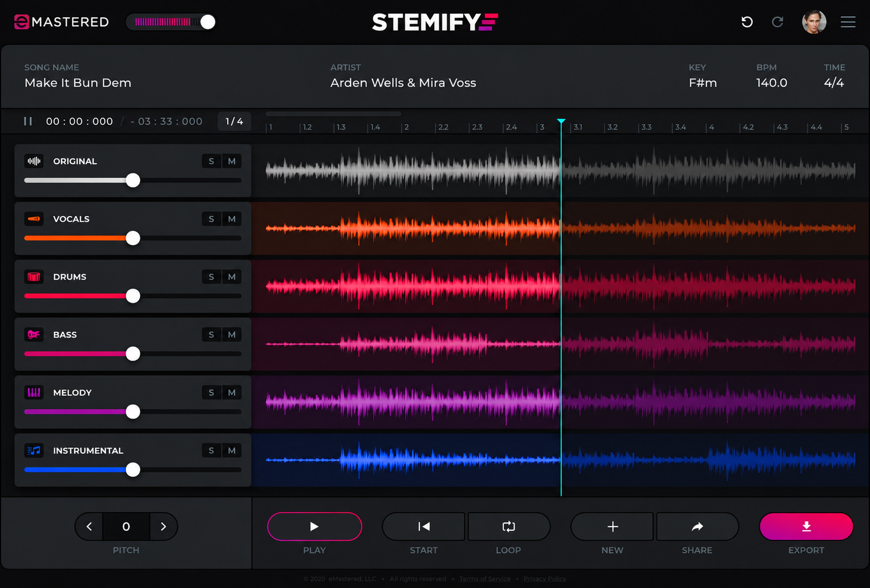The height and width of the screenshot is (588, 870).
Task: Share the song
Action: pyautogui.click(x=698, y=526)
